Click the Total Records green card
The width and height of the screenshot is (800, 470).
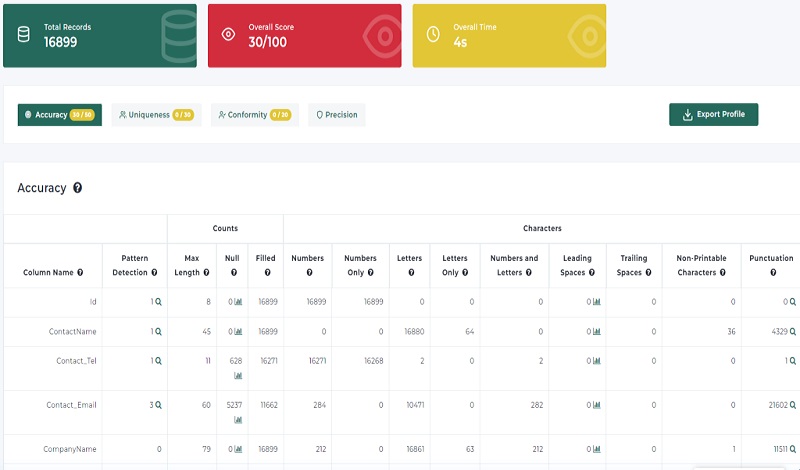[x=100, y=36]
